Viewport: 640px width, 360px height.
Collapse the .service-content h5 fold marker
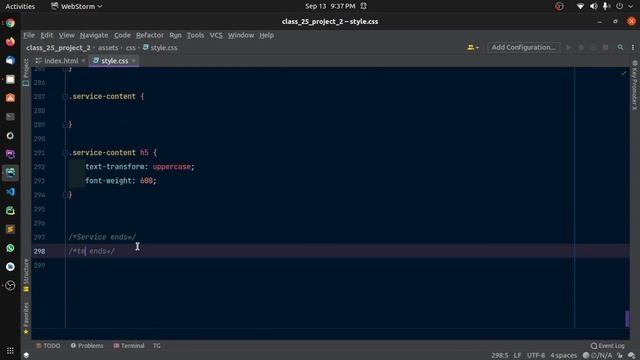tap(65, 153)
